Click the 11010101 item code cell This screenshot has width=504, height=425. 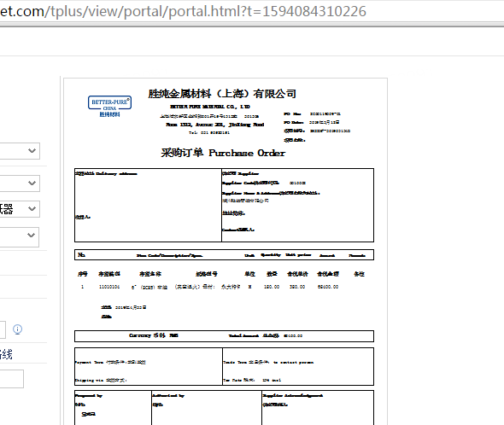(109, 287)
